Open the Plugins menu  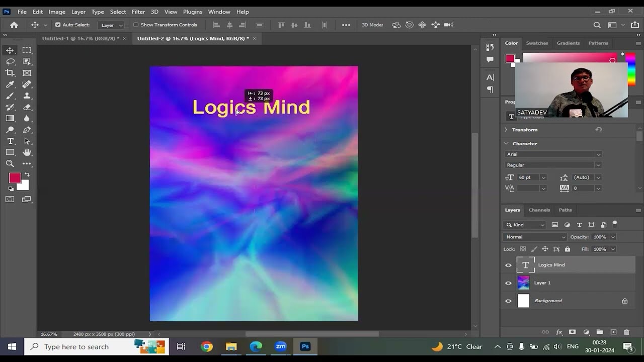tap(193, 12)
